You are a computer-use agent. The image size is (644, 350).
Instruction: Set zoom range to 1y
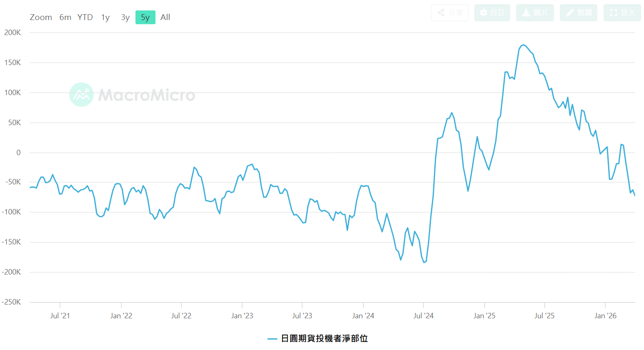105,17
